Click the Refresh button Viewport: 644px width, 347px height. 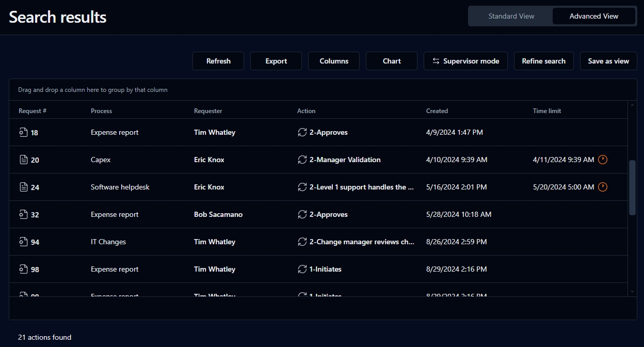pos(218,61)
